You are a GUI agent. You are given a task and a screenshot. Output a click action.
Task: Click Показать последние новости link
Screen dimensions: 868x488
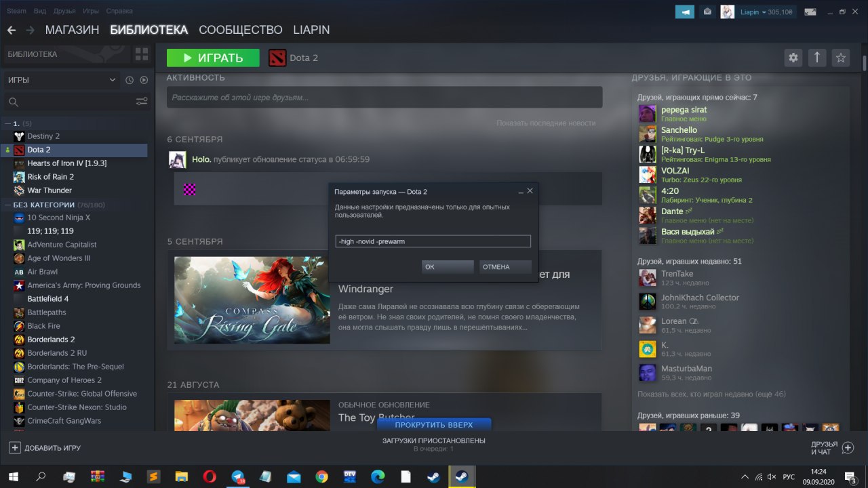546,123
